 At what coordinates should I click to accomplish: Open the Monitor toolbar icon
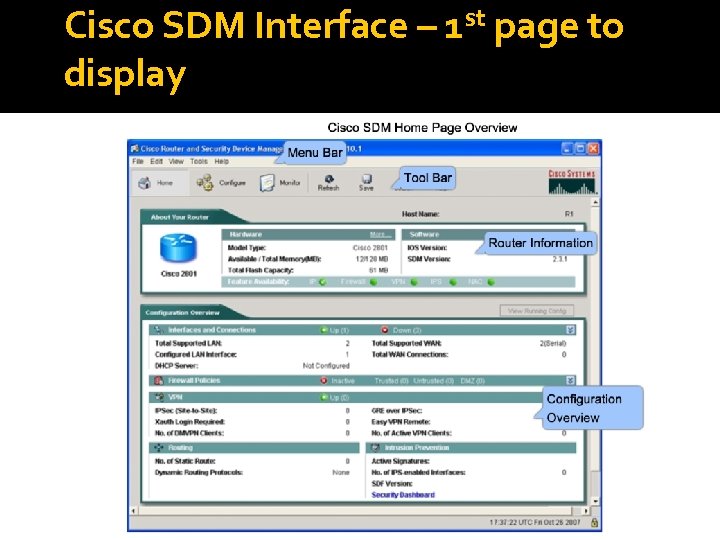point(267,183)
